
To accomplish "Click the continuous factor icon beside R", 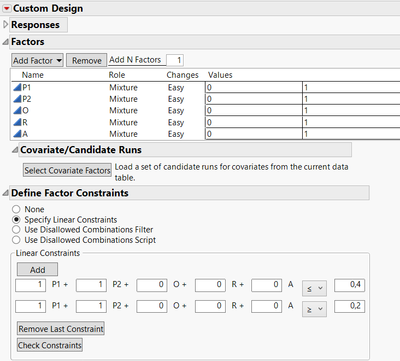I will (17, 122).
